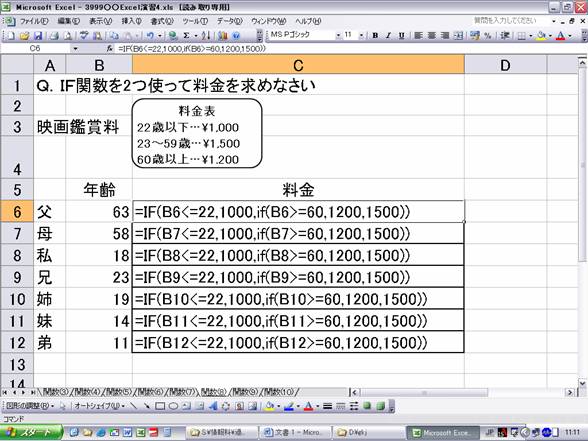Viewport: 588px width, 441px height.
Task: Expand the font size 11 dropdown
Action: (361, 36)
